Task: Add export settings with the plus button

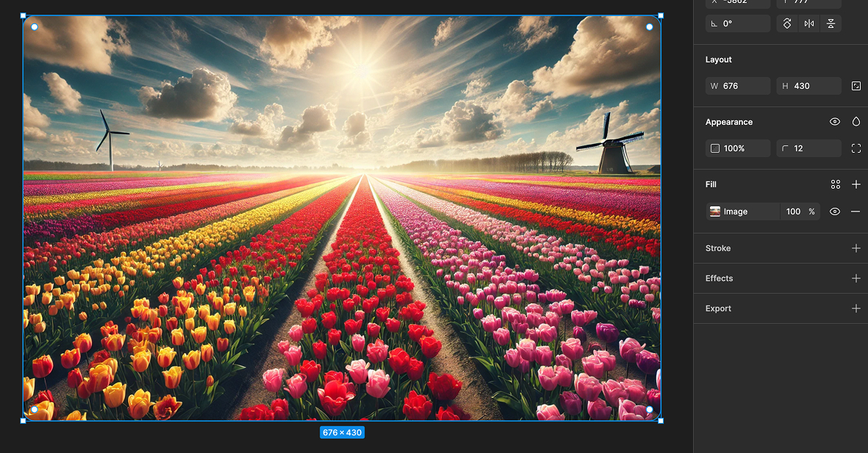Action: pyautogui.click(x=856, y=308)
